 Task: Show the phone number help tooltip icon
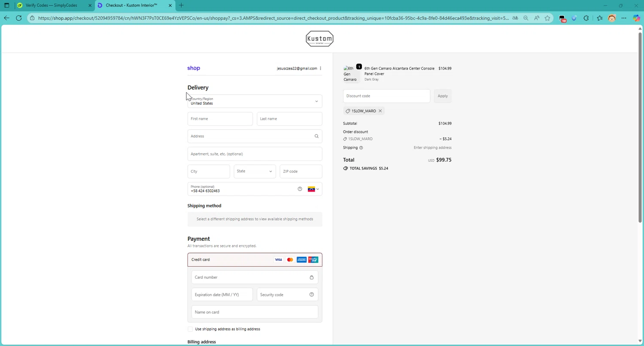(300, 189)
